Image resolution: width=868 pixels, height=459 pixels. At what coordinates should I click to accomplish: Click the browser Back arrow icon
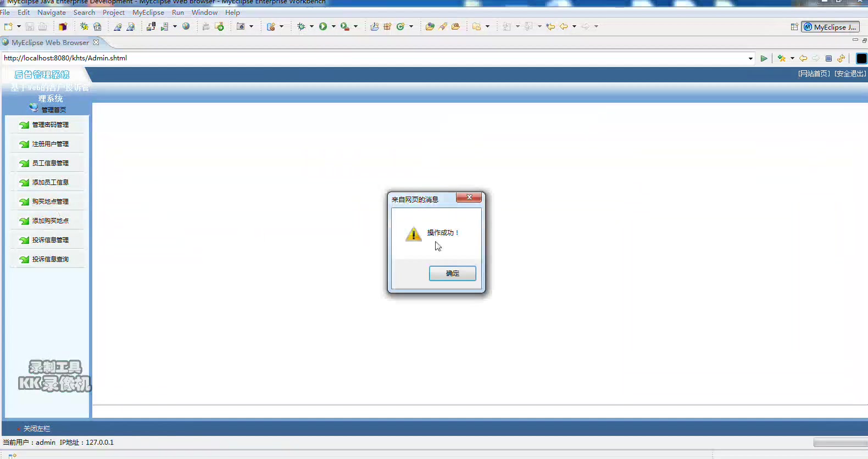pos(803,58)
